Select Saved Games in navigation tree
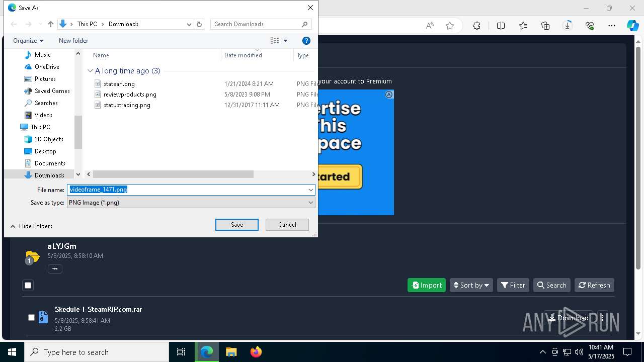This screenshot has width=644, height=362. 52,91
